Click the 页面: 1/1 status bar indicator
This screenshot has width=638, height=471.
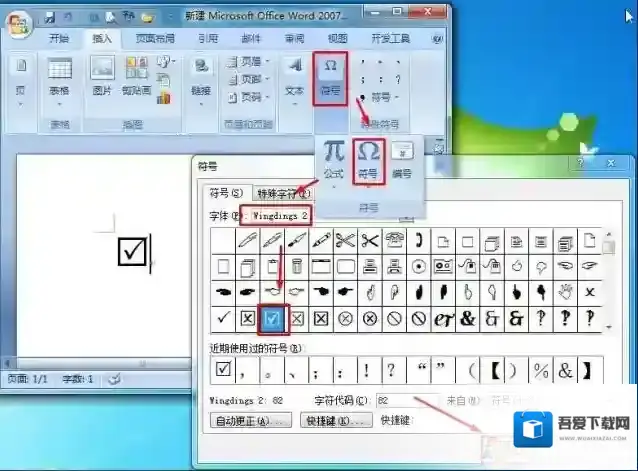click(x=28, y=379)
